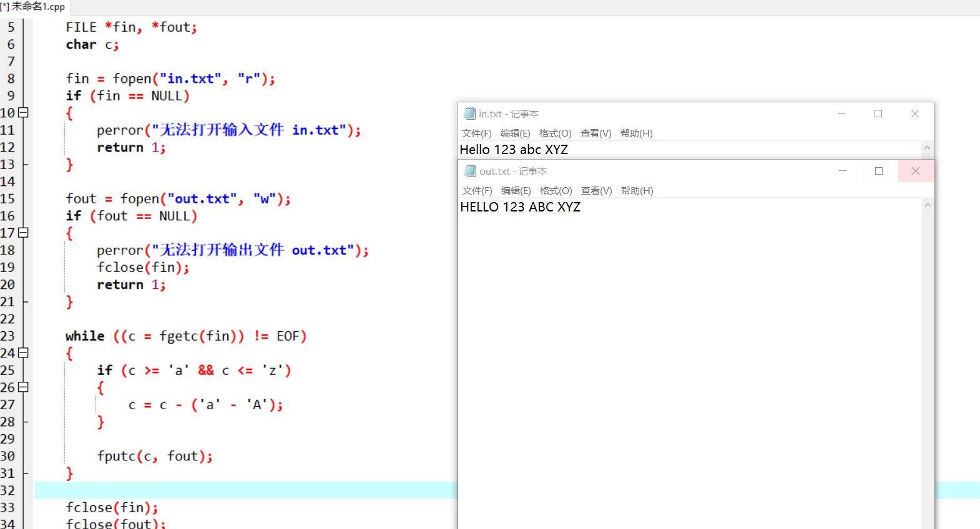Click scroll-up arrow in in.txt Notepad
This screenshot has height=529, width=980.
coord(928,148)
